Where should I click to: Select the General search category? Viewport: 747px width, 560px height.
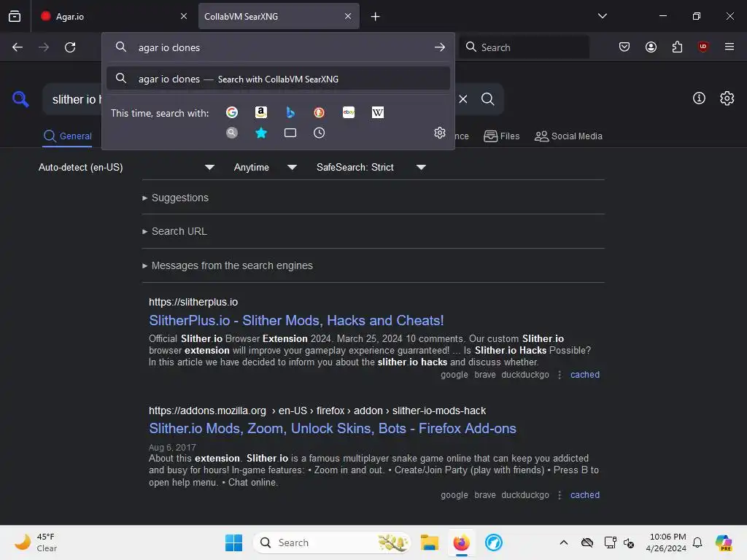67,136
